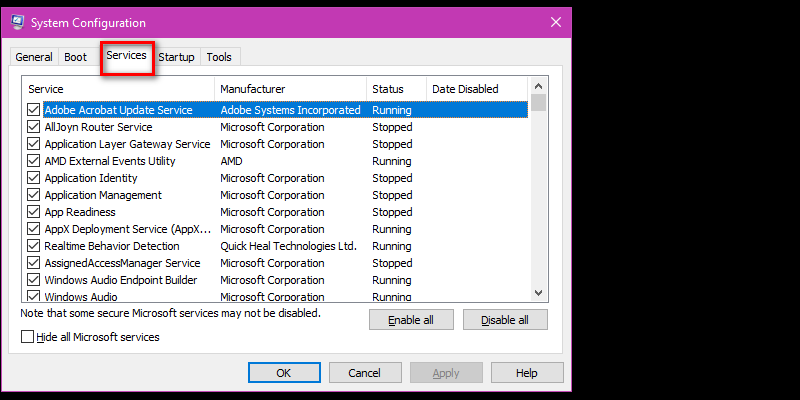Close the System Configuration window
The image size is (800, 400).
556,22
